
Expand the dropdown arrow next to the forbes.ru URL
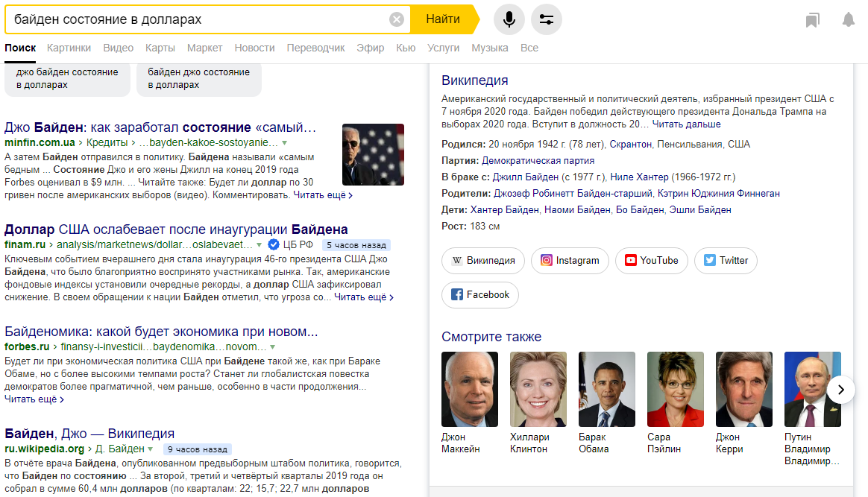tap(272, 347)
